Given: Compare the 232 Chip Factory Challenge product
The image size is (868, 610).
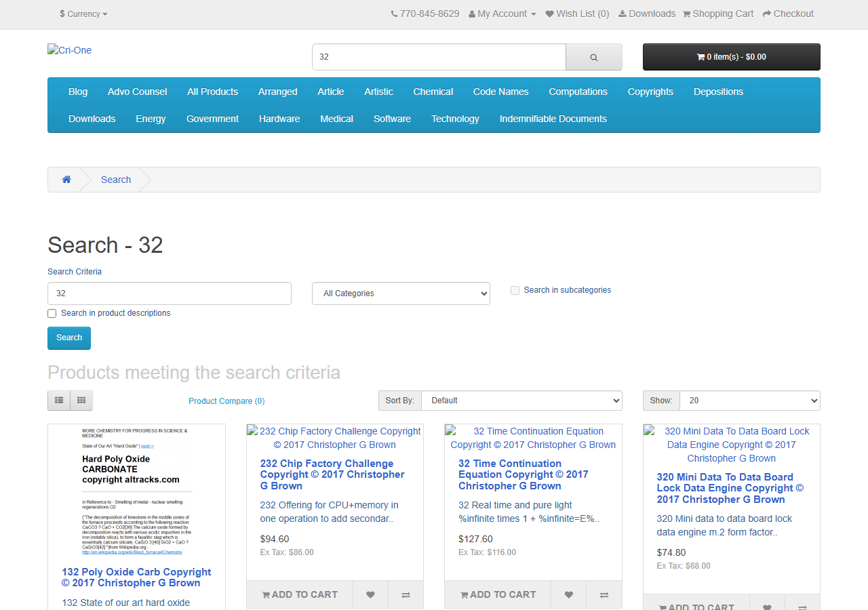Looking at the screenshot, I should (x=406, y=594).
